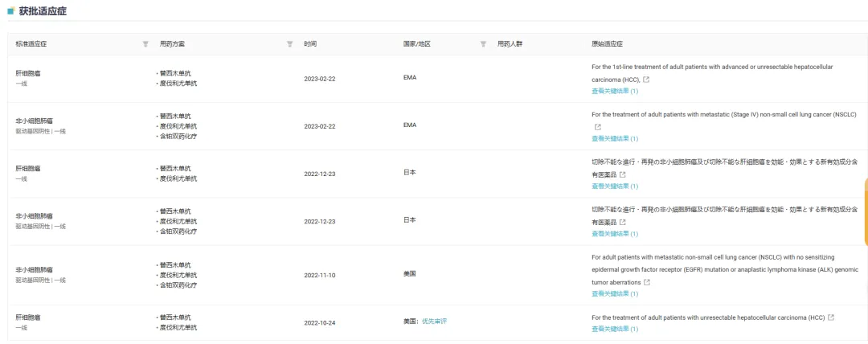Open the 标准适应症 column filter
The height and width of the screenshot is (344, 868).
click(145, 43)
